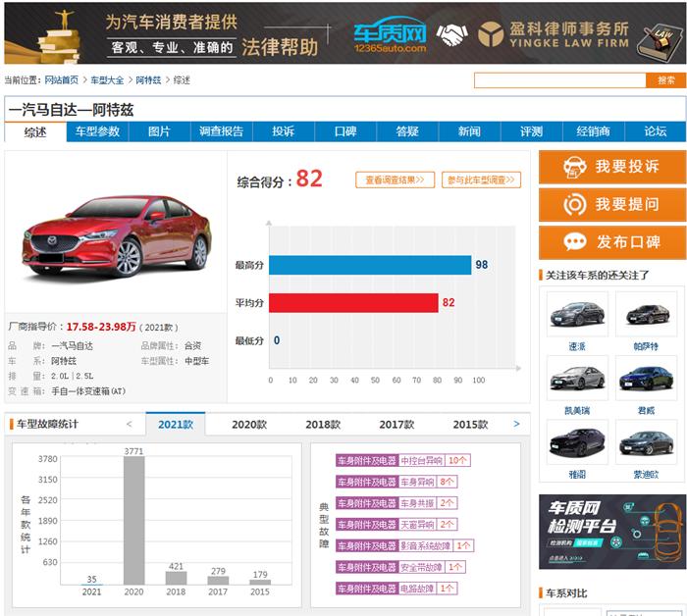Click the 网站首页 breadcrumb link
Image resolution: width=687 pixels, height=616 pixels.
[x=61, y=80]
